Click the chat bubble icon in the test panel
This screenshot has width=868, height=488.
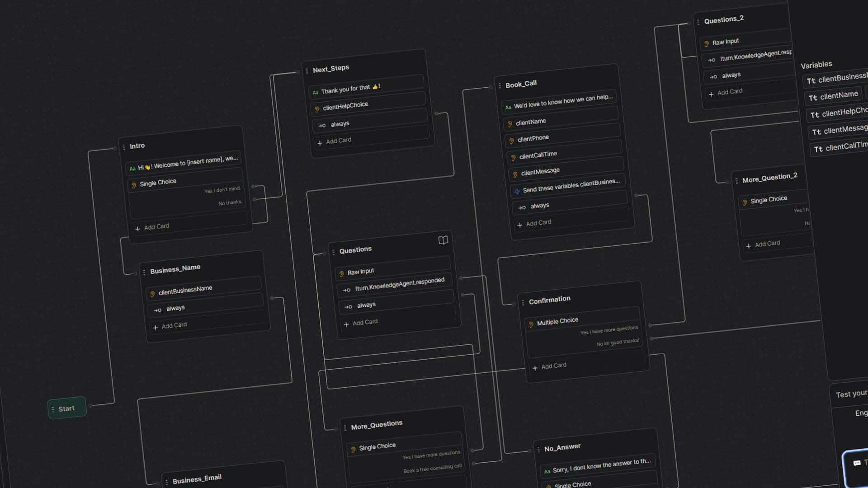(857, 463)
